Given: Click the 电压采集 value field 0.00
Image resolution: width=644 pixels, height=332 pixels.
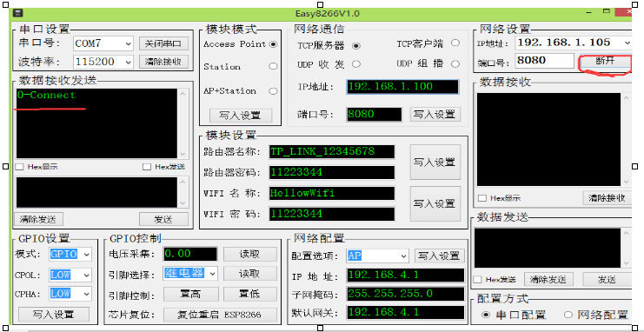Looking at the screenshot, I should pos(190,254).
